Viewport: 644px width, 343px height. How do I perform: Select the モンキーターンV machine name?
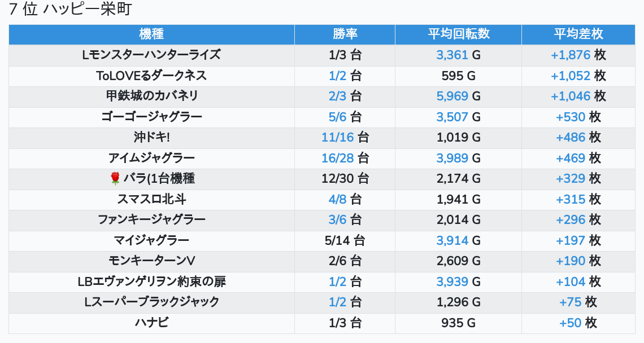tap(151, 261)
